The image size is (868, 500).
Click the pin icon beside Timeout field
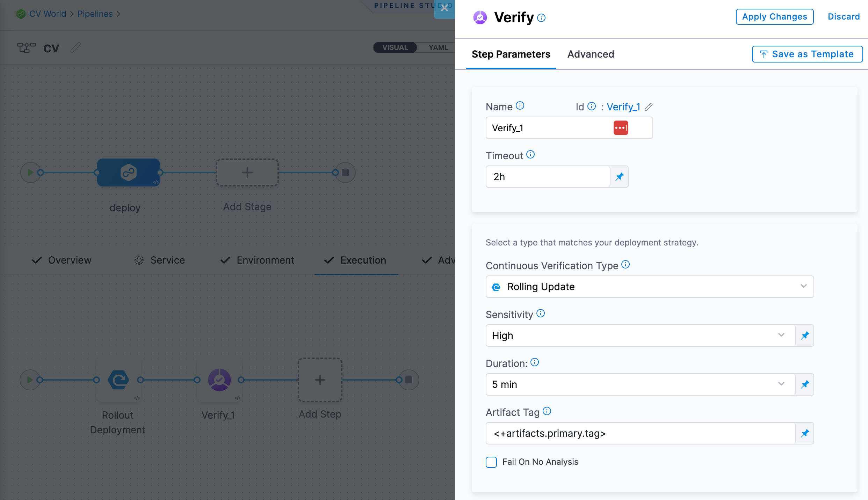click(x=619, y=177)
